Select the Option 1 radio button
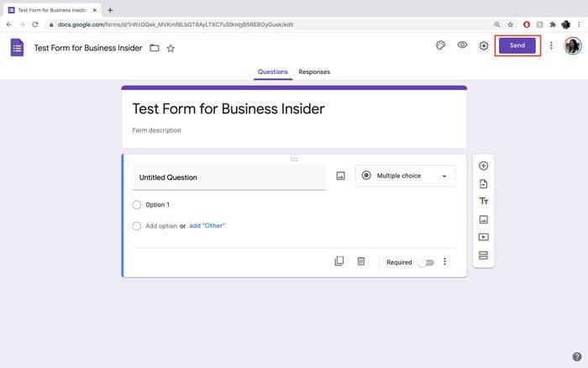 pyautogui.click(x=137, y=205)
